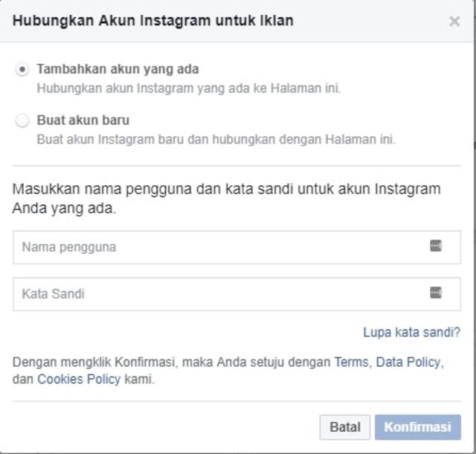Screen dimensions: 476x454
Task: Click the autofill icon in Nama pengguna field
Action: [x=436, y=246]
